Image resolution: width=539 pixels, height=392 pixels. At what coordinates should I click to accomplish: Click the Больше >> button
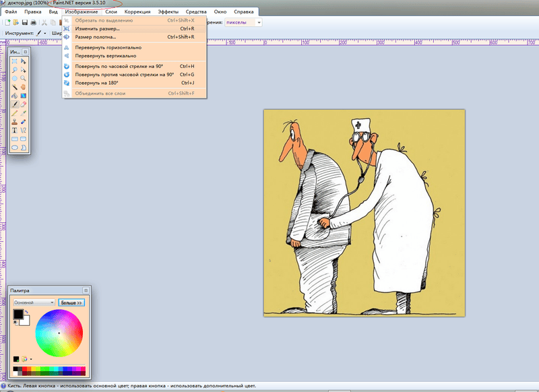click(x=71, y=303)
